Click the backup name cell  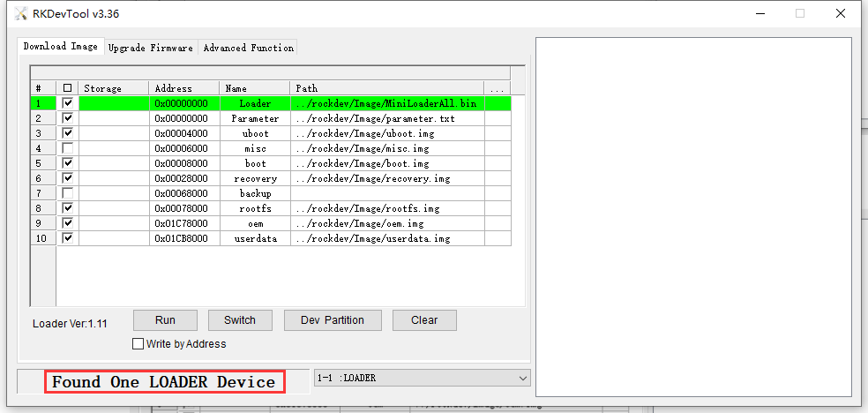pos(255,193)
